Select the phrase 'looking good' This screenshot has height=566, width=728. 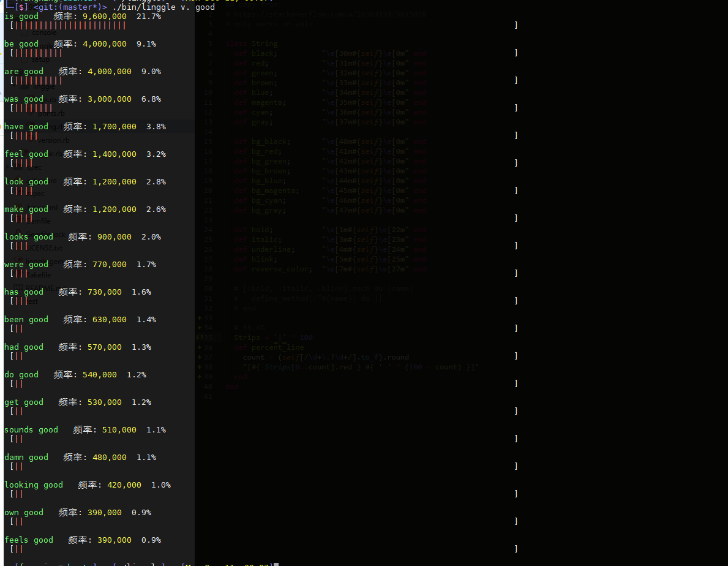tap(34, 485)
